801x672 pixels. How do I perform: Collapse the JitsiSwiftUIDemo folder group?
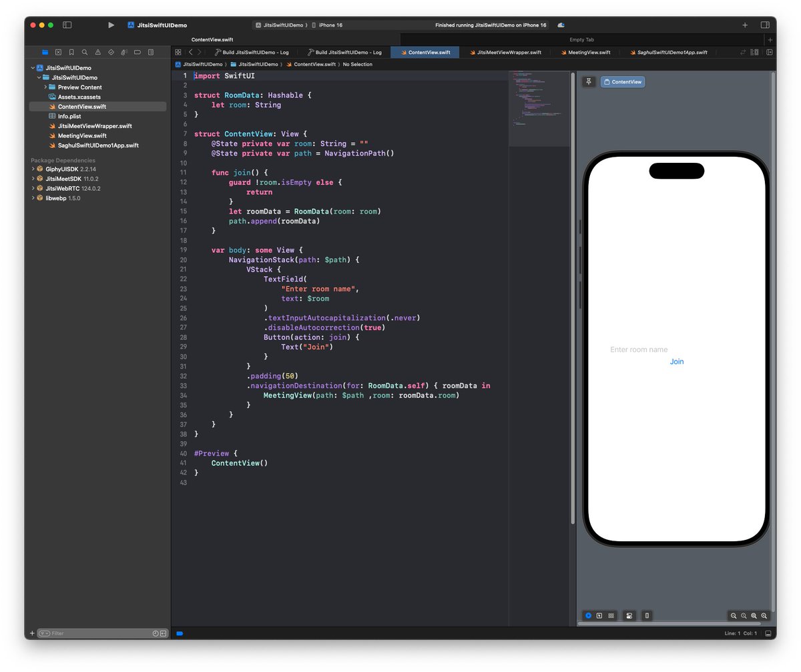click(x=39, y=77)
